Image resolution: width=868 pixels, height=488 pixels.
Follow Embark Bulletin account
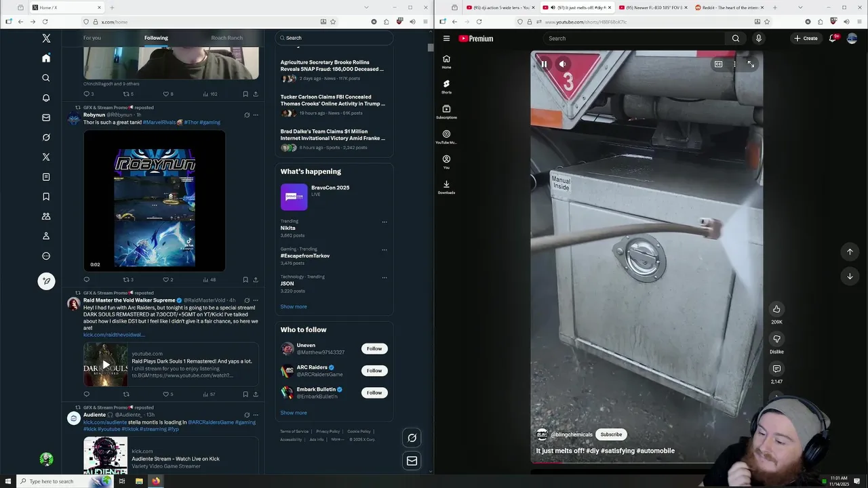(x=374, y=392)
